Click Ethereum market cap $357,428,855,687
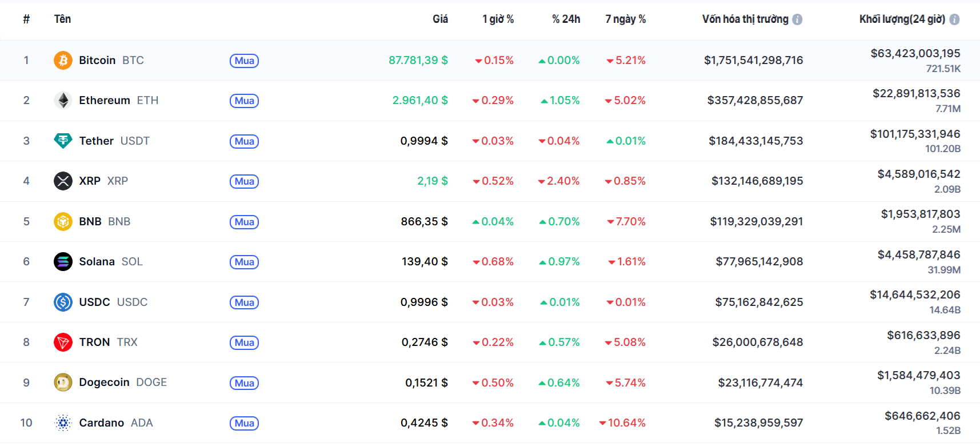The height and width of the screenshot is (446, 980). (755, 101)
